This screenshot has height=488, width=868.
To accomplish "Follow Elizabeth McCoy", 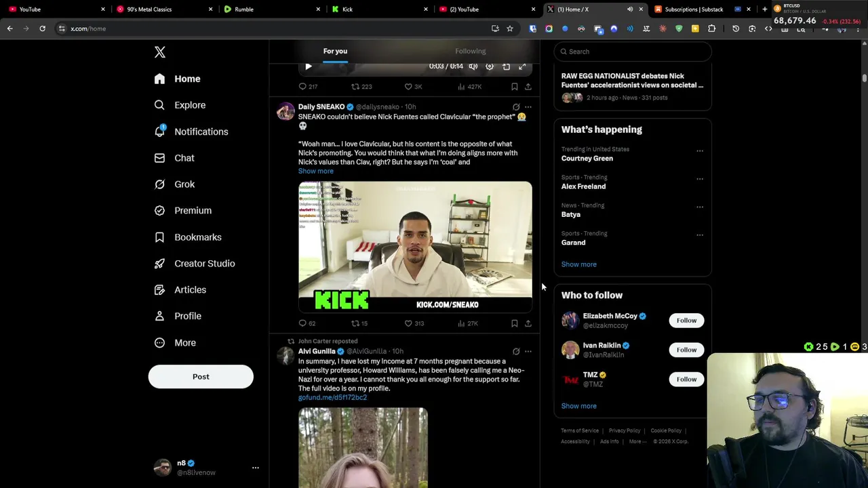I will (686, 321).
